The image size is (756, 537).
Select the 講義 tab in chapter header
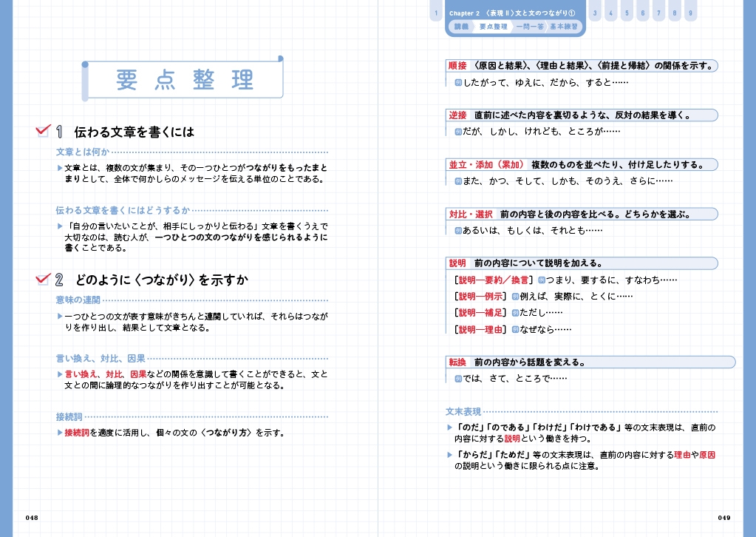pyautogui.click(x=461, y=27)
